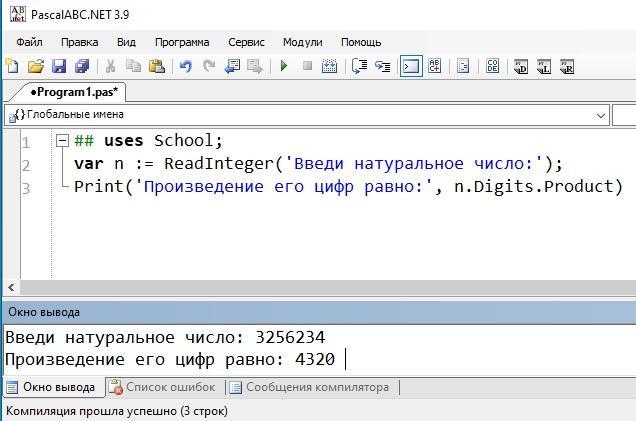Open the Модули menu

[x=303, y=42]
